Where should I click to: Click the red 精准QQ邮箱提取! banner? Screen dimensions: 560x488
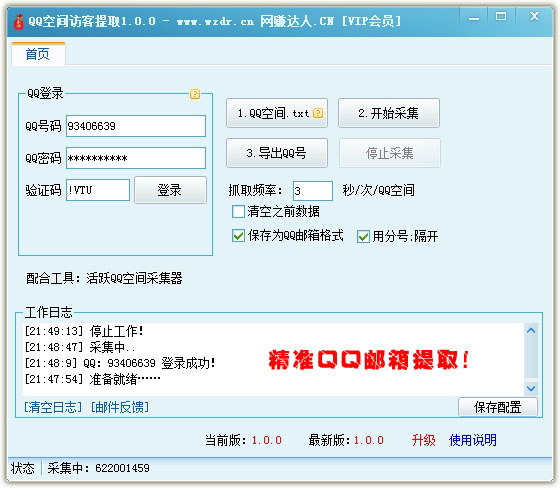pyautogui.click(x=369, y=359)
